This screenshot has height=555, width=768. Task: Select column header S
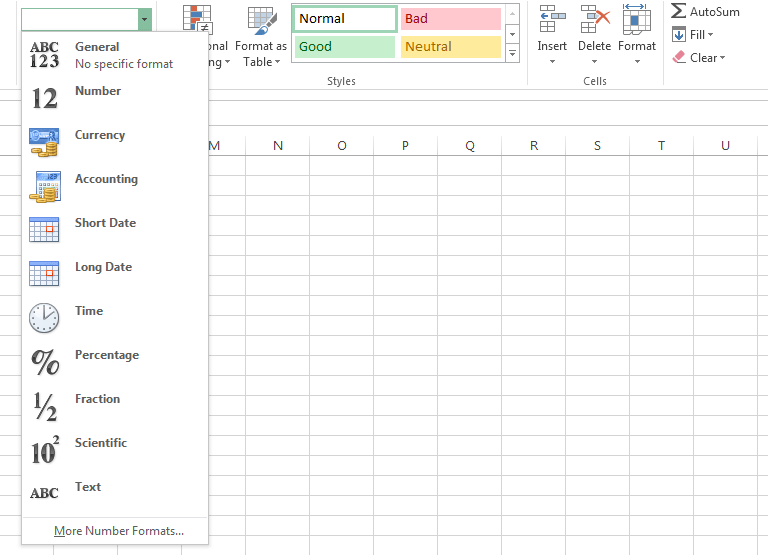597,145
